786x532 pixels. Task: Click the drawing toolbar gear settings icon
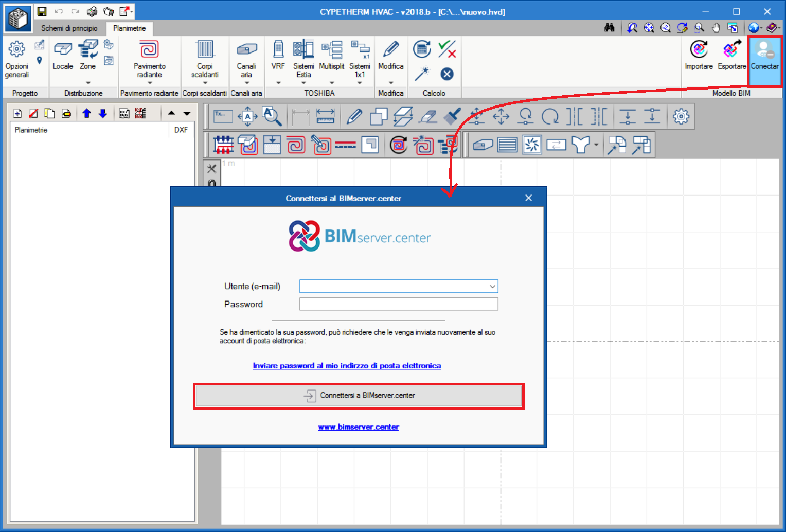tap(681, 116)
